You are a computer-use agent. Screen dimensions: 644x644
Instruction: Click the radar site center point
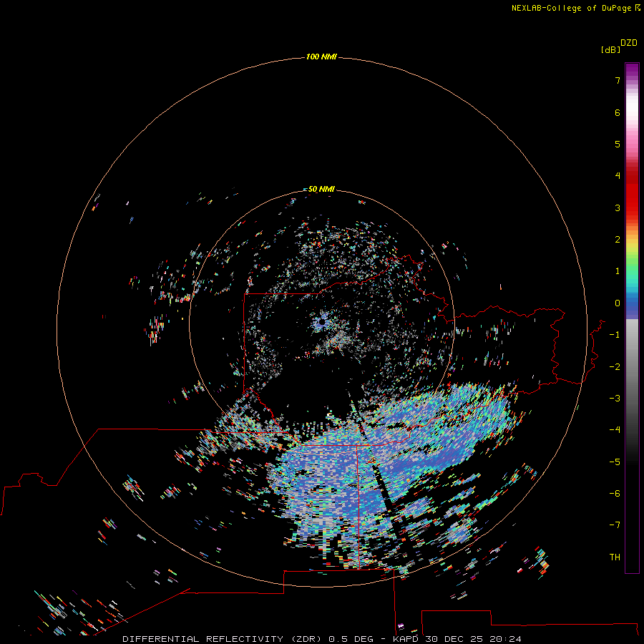pos(322,323)
